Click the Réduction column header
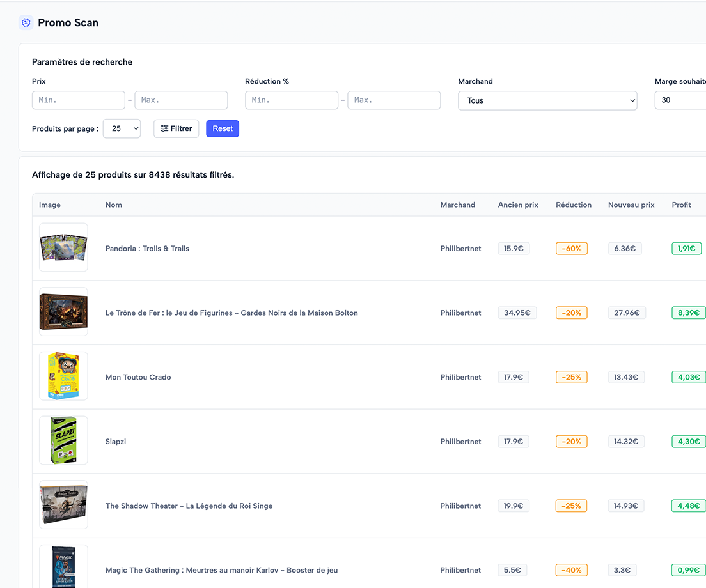This screenshot has height=588, width=706. pyautogui.click(x=574, y=205)
